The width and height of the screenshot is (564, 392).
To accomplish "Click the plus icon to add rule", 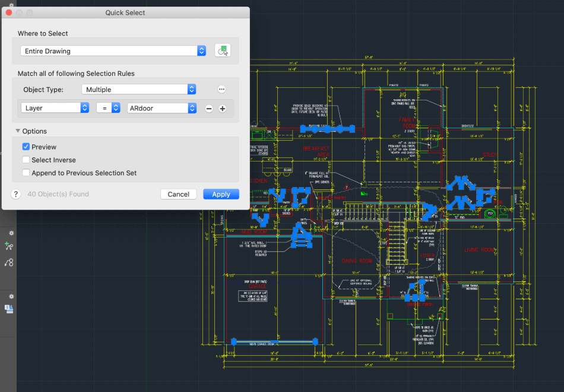I will (222, 108).
